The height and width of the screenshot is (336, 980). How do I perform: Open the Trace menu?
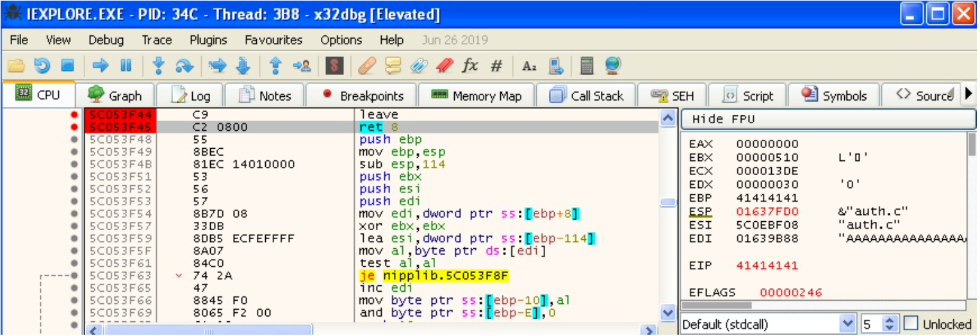coord(157,40)
